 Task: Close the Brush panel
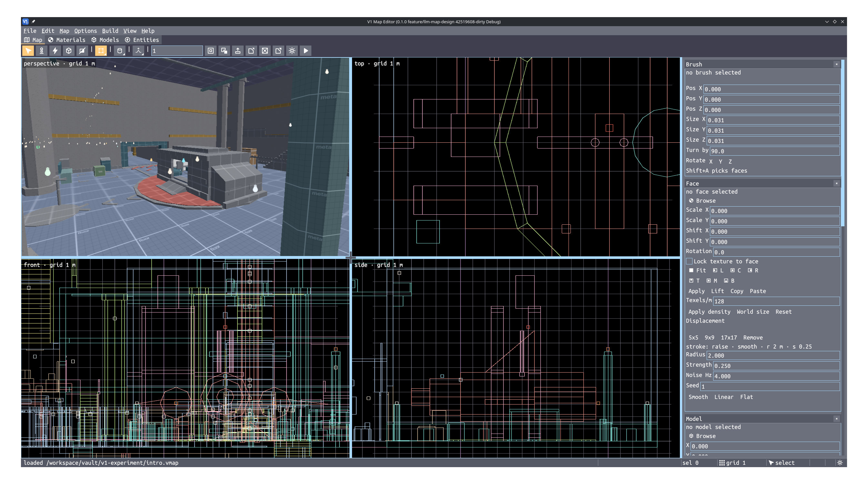pos(836,64)
